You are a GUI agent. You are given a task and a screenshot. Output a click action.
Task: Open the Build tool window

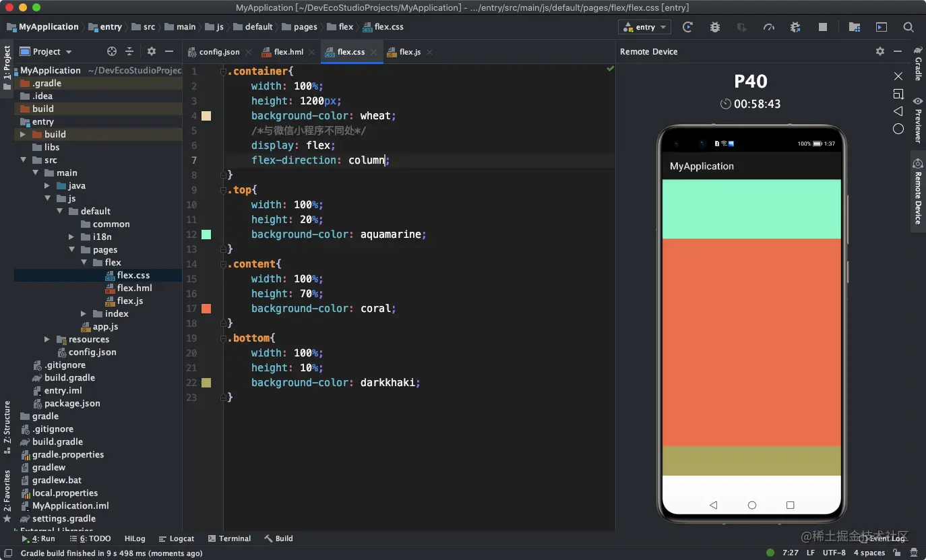[x=278, y=538]
